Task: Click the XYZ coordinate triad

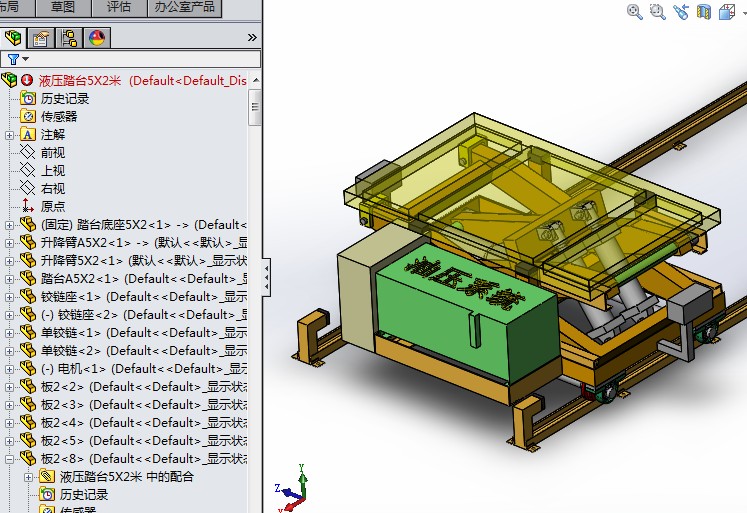Action: point(293,488)
